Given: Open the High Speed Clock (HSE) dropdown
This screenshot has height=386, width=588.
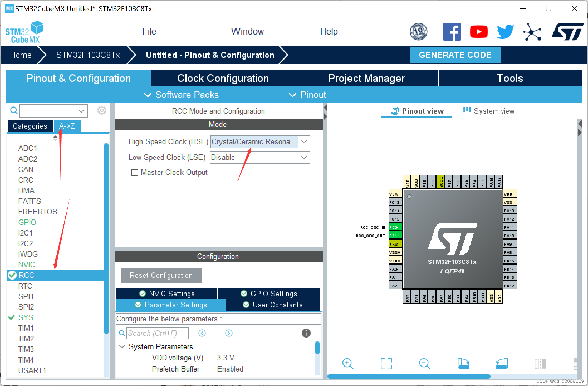Looking at the screenshot, I should (x=303, y=141).
